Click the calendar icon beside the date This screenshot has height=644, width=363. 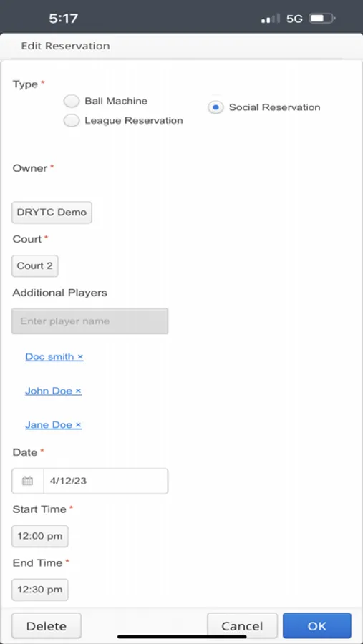[x=27, y=481]
